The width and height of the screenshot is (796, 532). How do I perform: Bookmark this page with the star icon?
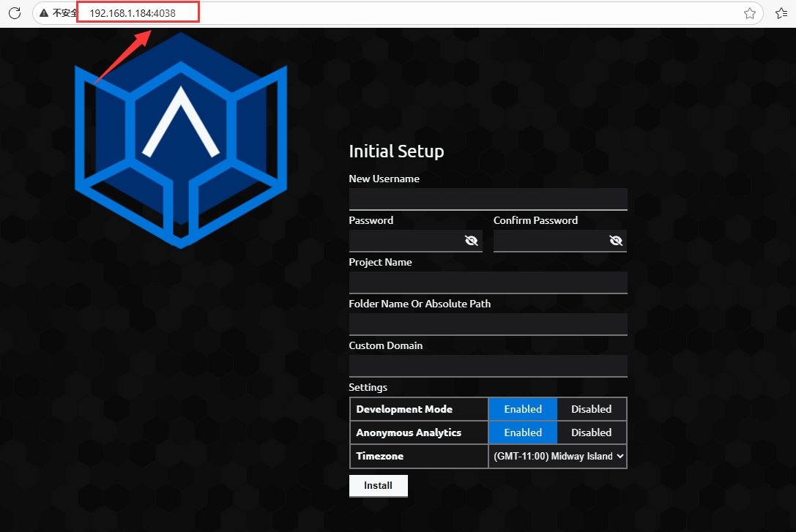point(750,13)
